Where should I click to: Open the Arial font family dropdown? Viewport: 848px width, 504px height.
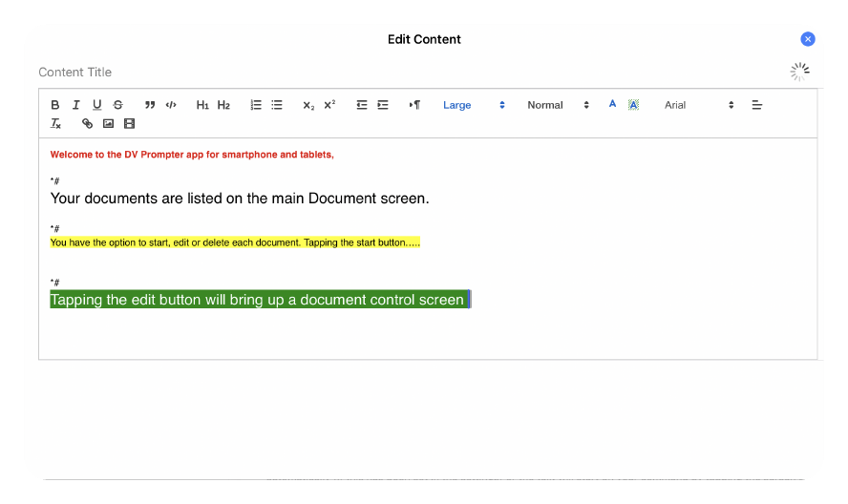pos(699,105)
